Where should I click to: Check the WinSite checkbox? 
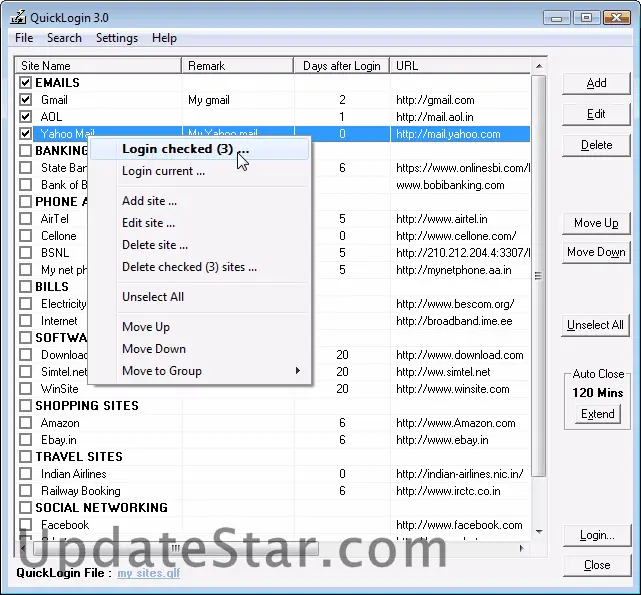point(25,388)
